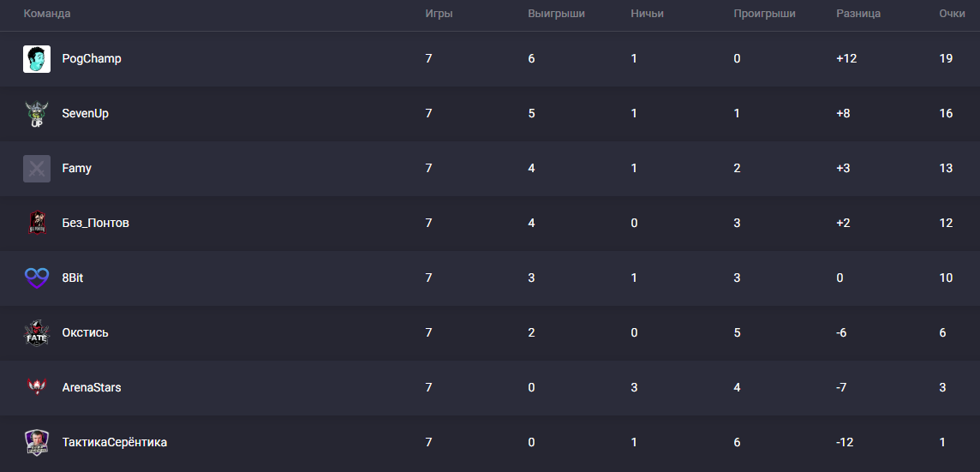Sort by the Выигрыши column header
Image resolution: width=980 pixels, height=472 pixels.
(x=556, y=14)
